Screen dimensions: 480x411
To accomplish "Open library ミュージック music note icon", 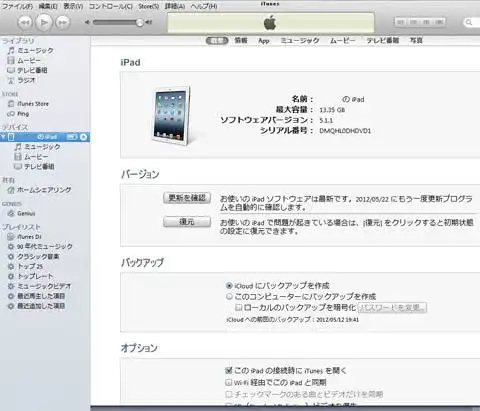I will coord(11,51).
